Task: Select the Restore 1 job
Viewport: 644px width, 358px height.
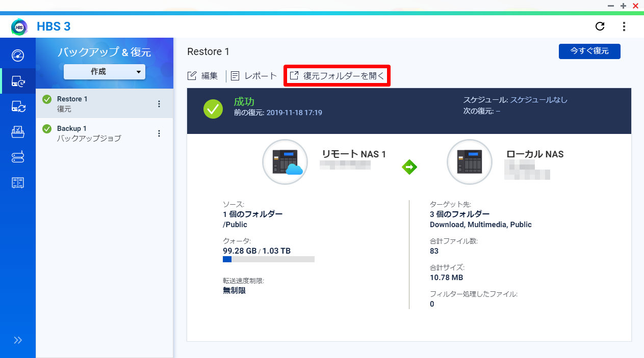Action: pos(105,104)
